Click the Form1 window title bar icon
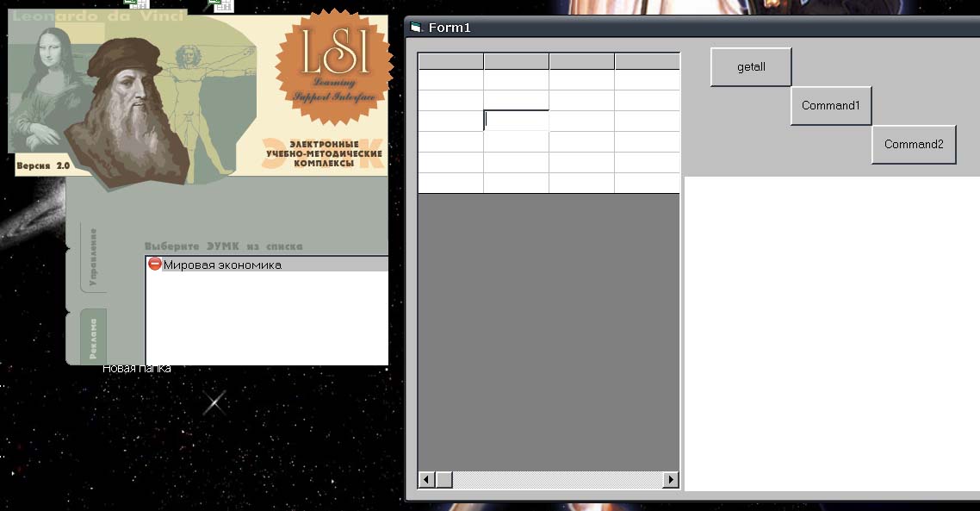Image resolution: width=980 pixels, height=511 pixels. click(417, 28)
